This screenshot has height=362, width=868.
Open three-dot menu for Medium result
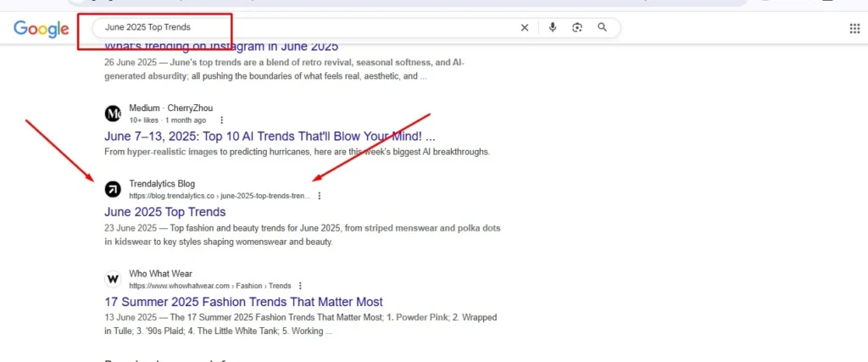pyautogui.click(x=222, y=120)
